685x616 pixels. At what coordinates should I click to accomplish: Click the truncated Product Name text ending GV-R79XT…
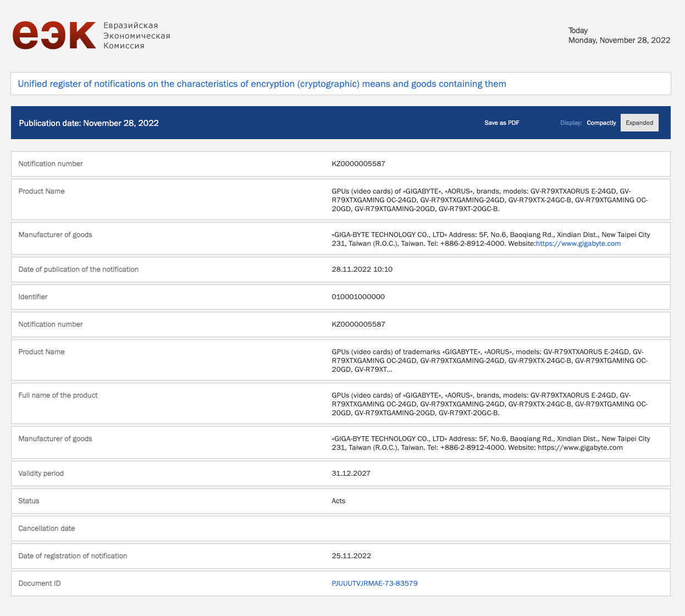[x=490, y=361]
